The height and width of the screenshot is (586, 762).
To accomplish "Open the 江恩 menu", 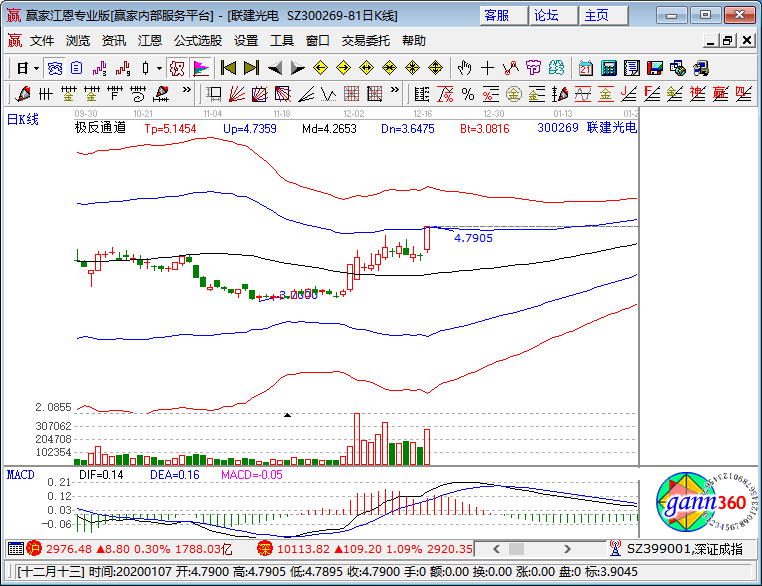I will point(150,41).
